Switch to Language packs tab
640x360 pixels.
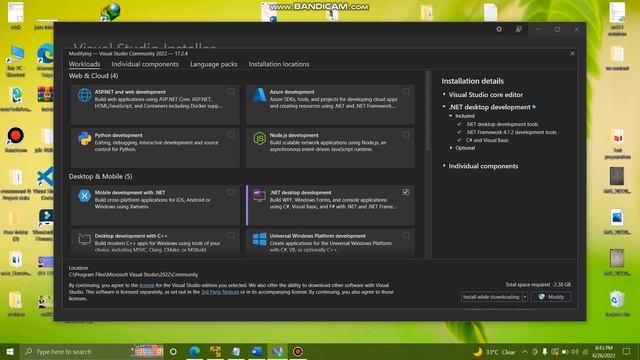(213, 64)
